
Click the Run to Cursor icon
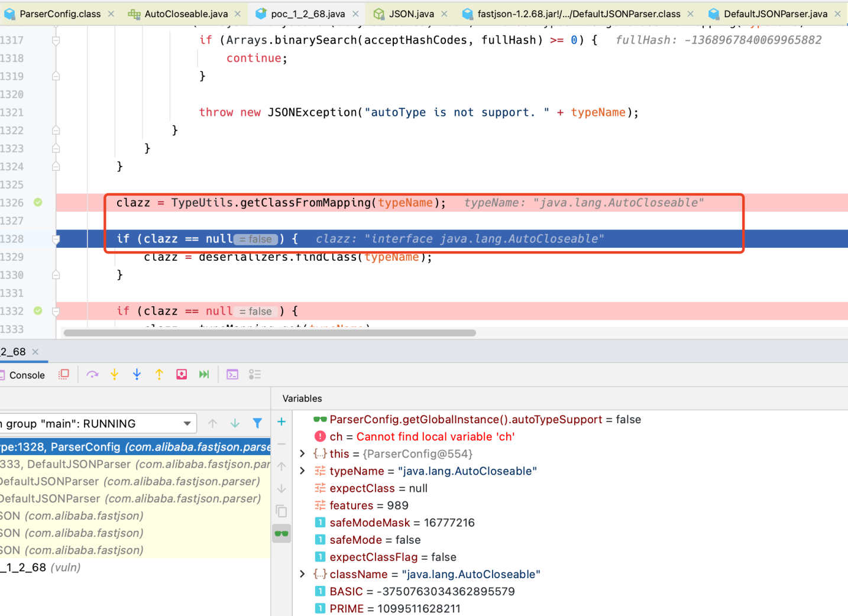coord(204,374)
